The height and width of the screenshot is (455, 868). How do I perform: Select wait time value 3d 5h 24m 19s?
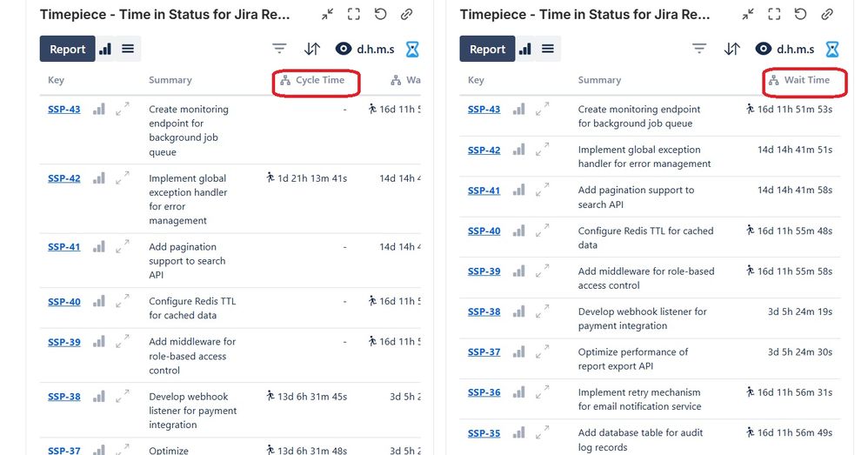click(x=800, y=311)
